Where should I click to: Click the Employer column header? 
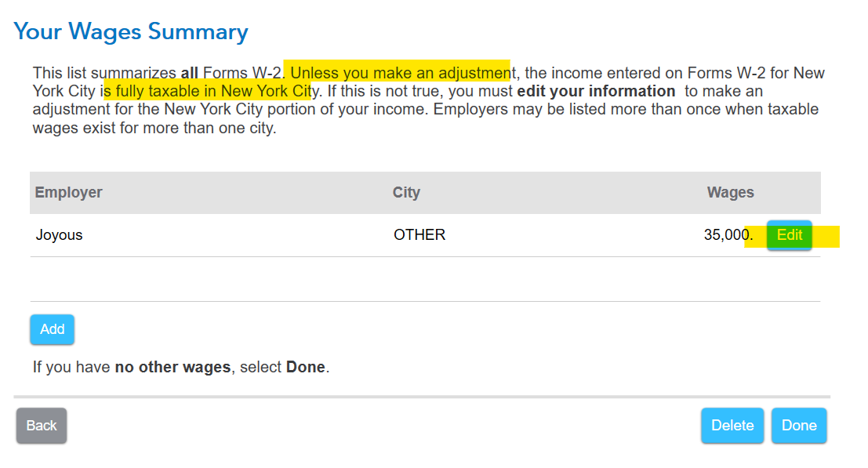(69, 193)
